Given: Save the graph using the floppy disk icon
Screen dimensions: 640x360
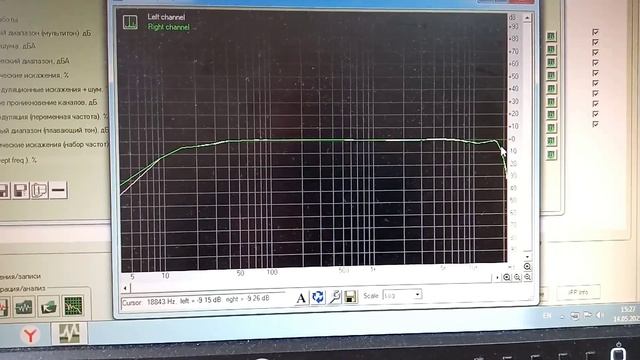Looking at the screenshot, I should click(350, 296).
